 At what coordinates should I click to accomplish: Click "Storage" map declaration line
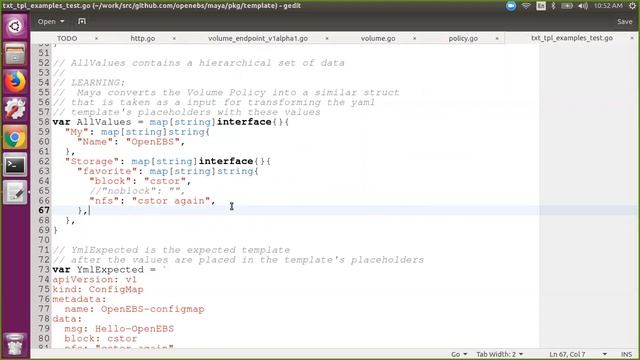[x=167, y=161]
